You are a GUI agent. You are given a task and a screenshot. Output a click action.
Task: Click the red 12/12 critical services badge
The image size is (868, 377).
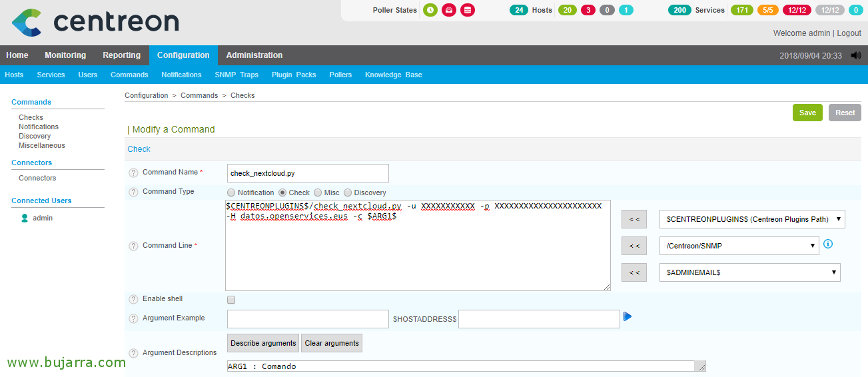[x=796, y=10]
